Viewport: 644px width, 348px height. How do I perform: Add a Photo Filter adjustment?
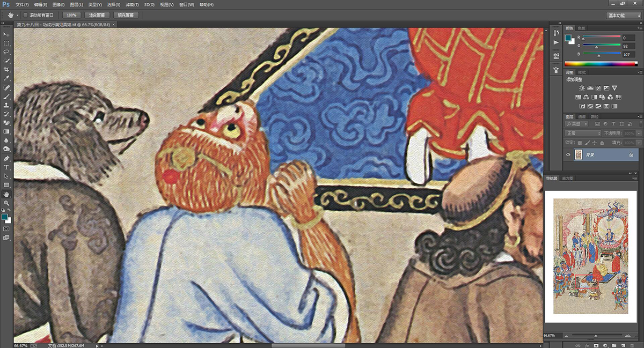(x=602, y=97)
